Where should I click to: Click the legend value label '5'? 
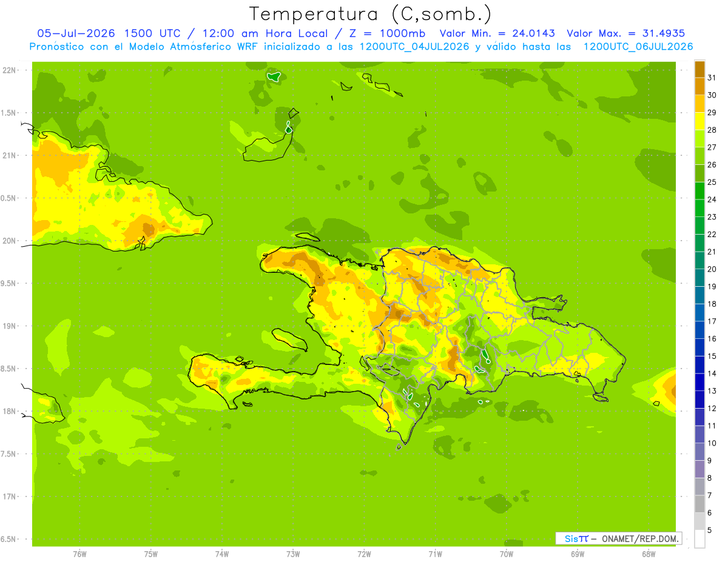coord(709,530)
